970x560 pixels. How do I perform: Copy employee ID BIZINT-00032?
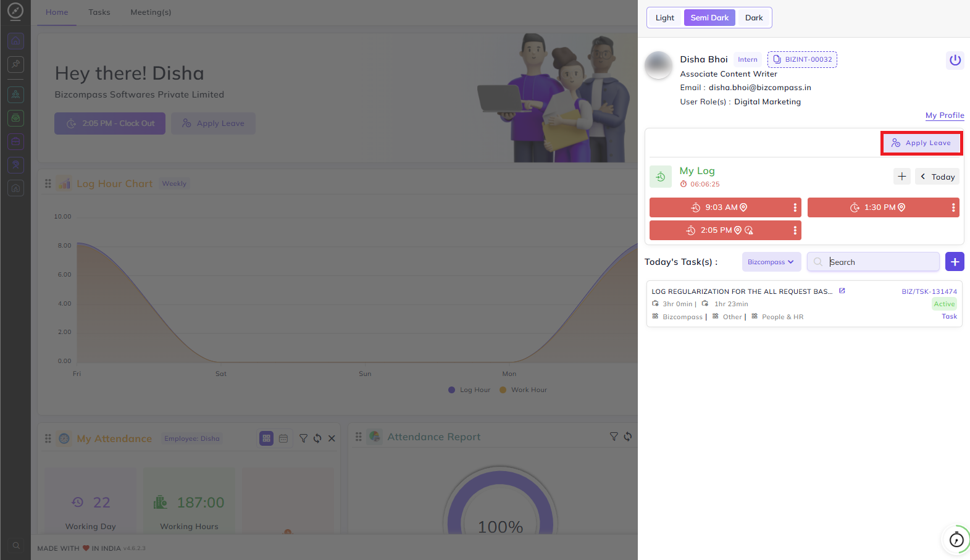802,59
